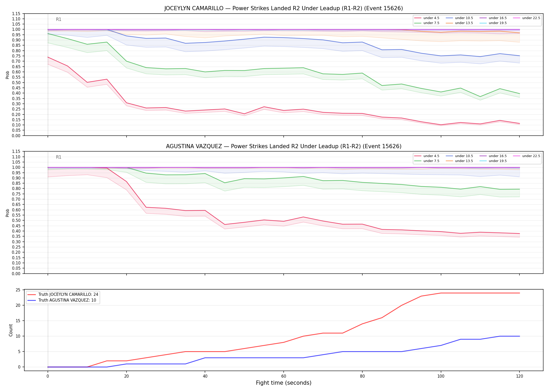Click the 'Fight time (seconds)' axis label

284,383
